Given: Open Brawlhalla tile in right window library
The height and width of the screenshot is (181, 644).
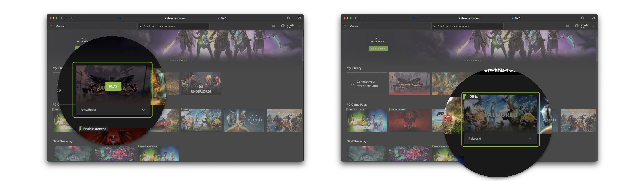Looking at the screenshot, I should [x=410, y=84].
